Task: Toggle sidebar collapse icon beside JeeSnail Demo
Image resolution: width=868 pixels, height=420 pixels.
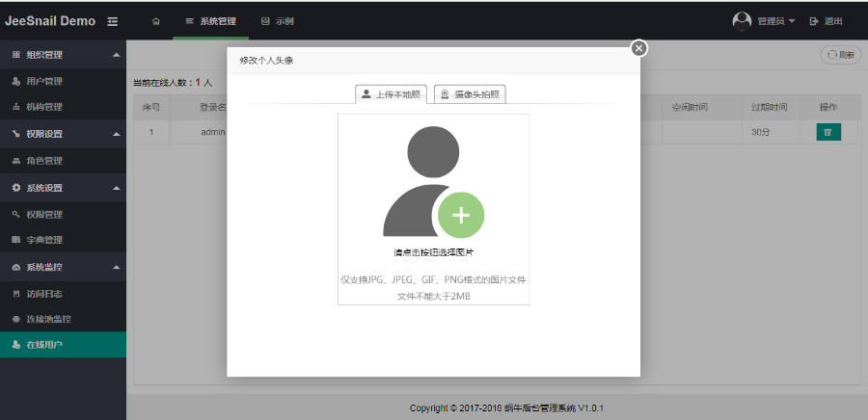Action: click(113, 21)
